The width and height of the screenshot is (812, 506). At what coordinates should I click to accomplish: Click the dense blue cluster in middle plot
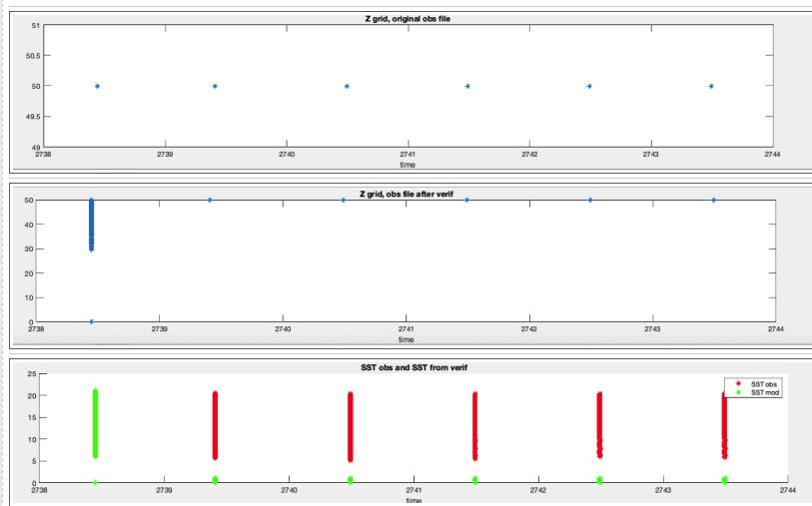point(92,225)
